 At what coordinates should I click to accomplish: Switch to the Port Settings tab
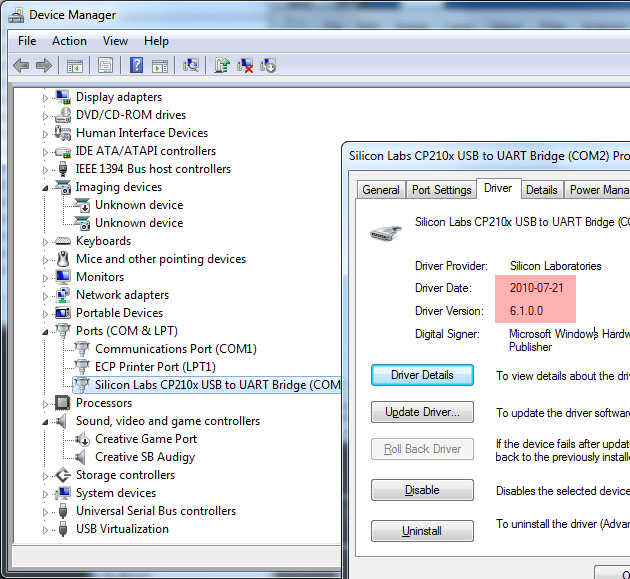coord(441,190)
